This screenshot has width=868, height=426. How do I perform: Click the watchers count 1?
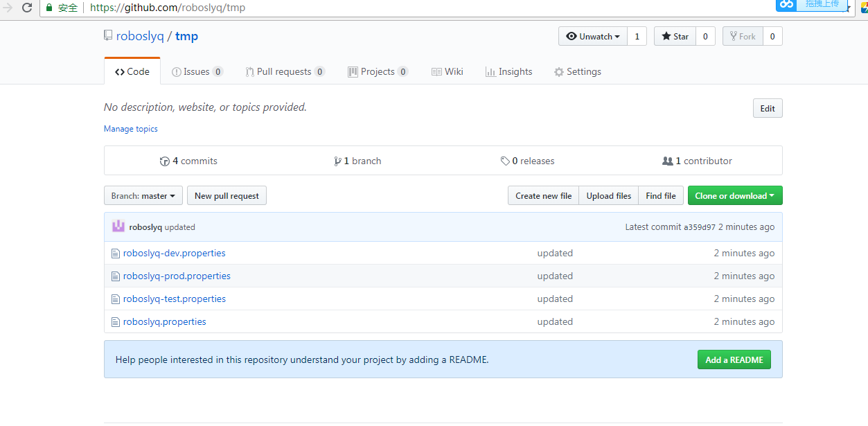coord(637,37)
